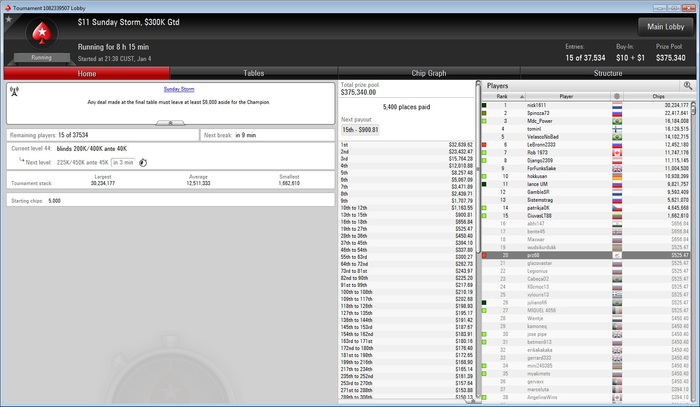Select highlighted player row ranked 20

coord(586,256)
